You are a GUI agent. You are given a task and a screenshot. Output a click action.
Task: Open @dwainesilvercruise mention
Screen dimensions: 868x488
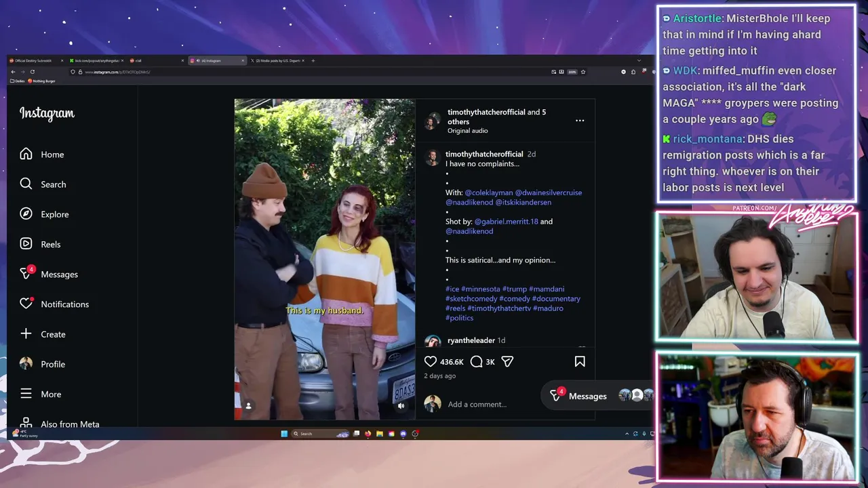(x=549, y=192)
